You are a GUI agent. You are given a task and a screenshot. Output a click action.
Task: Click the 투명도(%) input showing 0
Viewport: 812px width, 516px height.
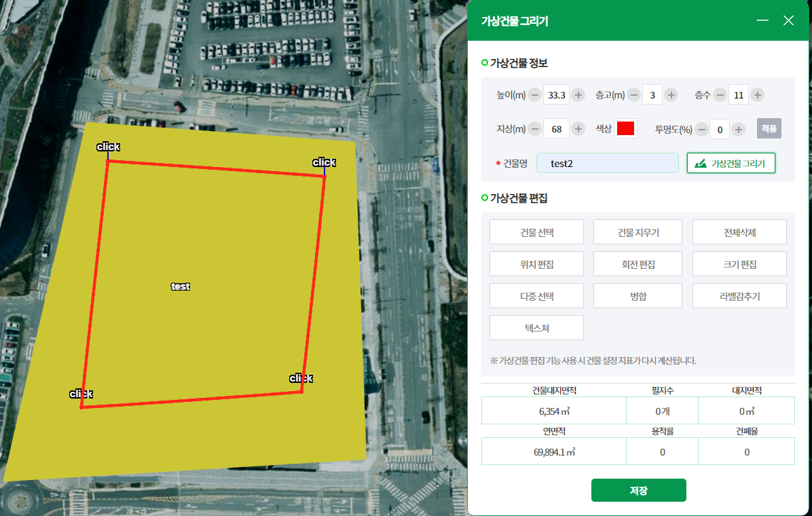720,130
